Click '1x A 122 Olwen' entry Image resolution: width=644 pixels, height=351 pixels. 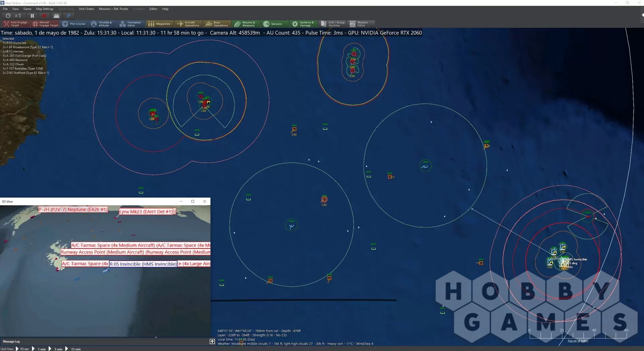13,64
